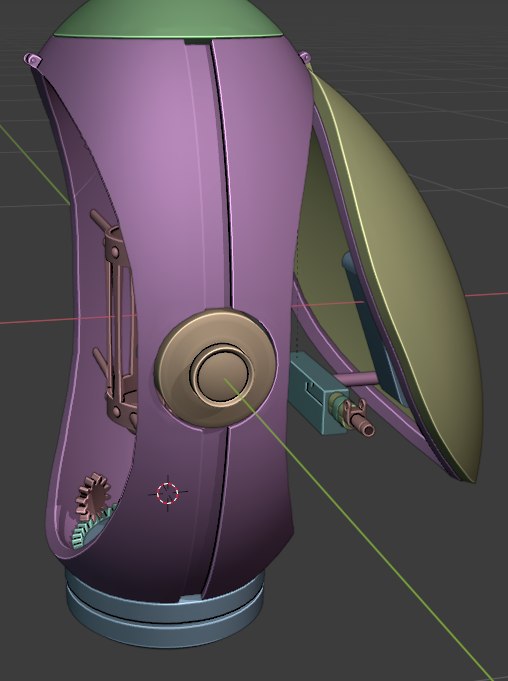
Task: Select the purple rod joining box and hatch
Action: coord(357,378)
